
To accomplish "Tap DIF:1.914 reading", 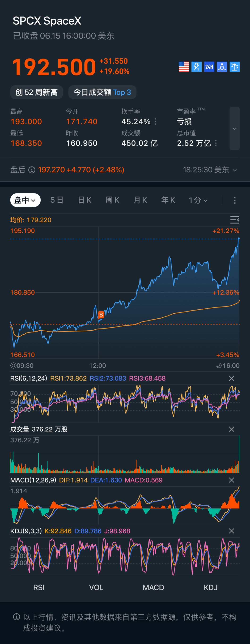I will click(x=73, y=480).
